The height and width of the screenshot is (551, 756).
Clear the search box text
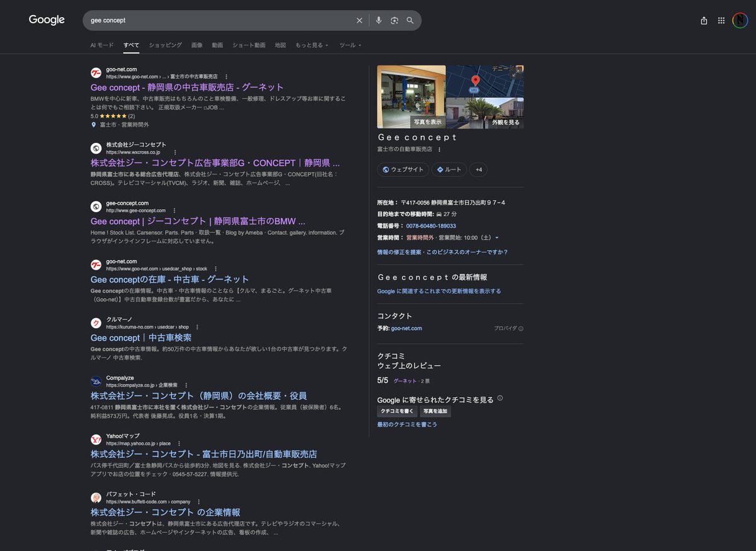(x=359, y=20)
